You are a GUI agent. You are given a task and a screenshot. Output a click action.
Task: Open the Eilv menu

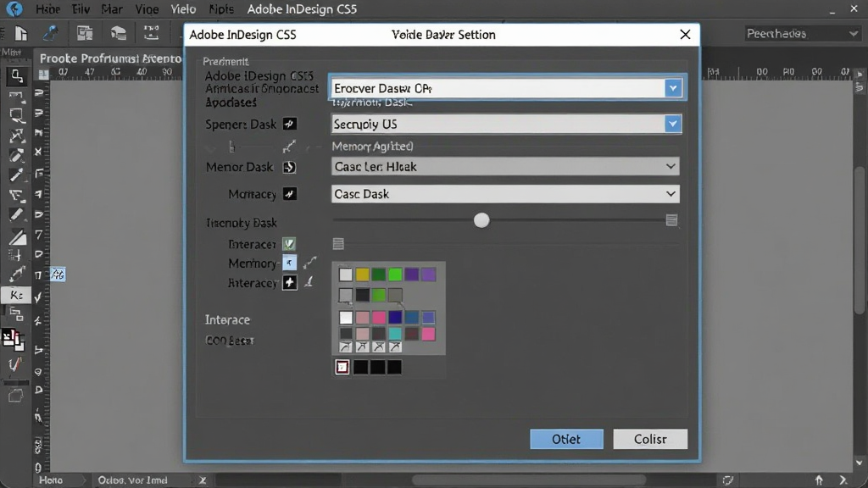(x=81, y=8)
